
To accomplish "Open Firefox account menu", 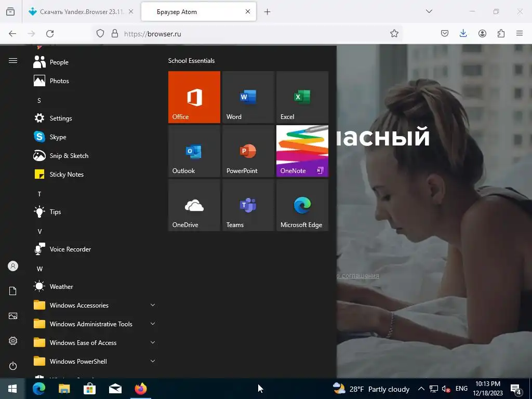I will tap(482, 33).
